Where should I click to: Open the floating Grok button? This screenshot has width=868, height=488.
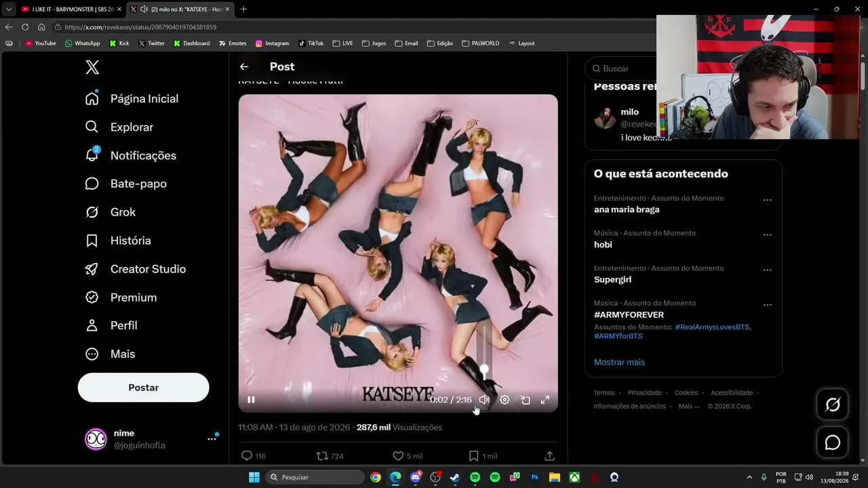[832, 405]
